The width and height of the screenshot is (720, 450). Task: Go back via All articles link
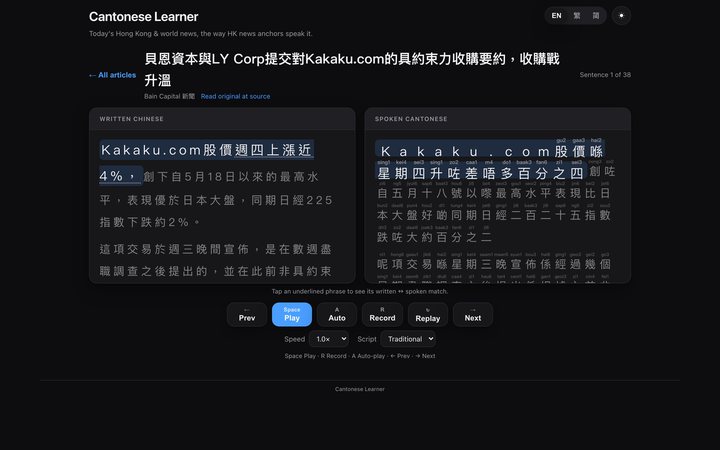tap(112, 75)
